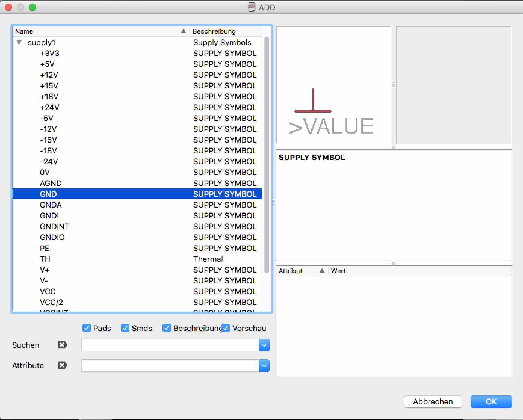
Task: Clear the Suchen search field icon
Action: 62,345
